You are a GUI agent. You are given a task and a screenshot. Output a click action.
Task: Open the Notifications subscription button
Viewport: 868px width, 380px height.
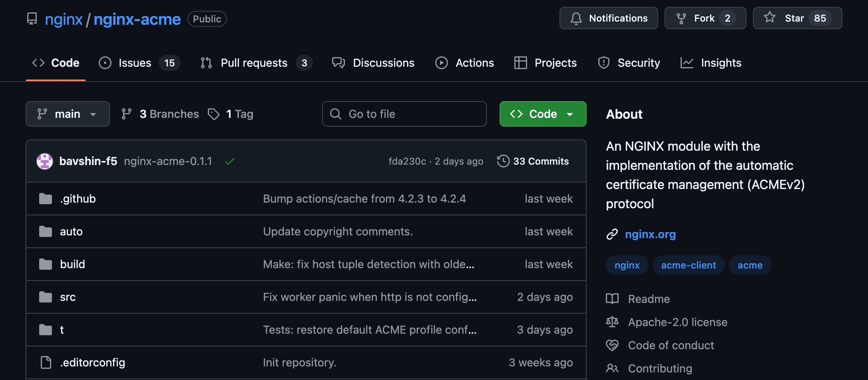pyautogui.click(x=608, y=18)
